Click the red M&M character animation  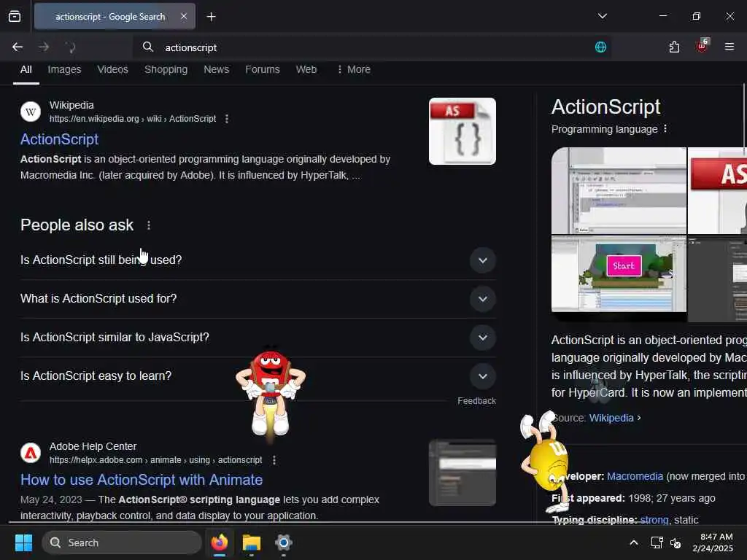[270, 392]
